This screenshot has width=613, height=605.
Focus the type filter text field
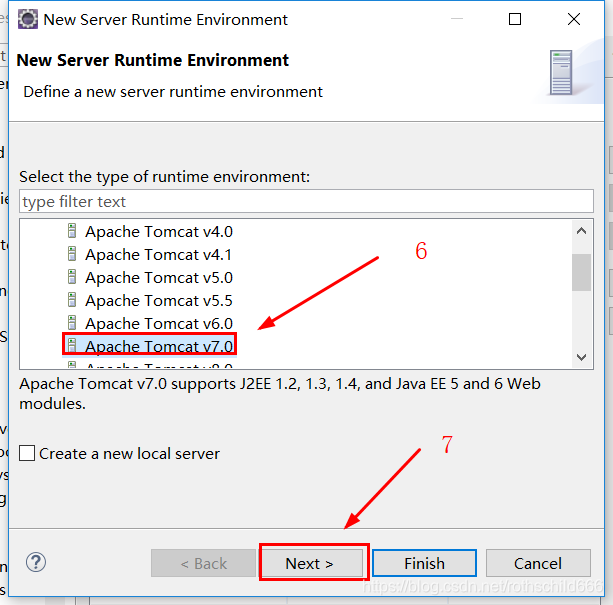coord(305,201)
